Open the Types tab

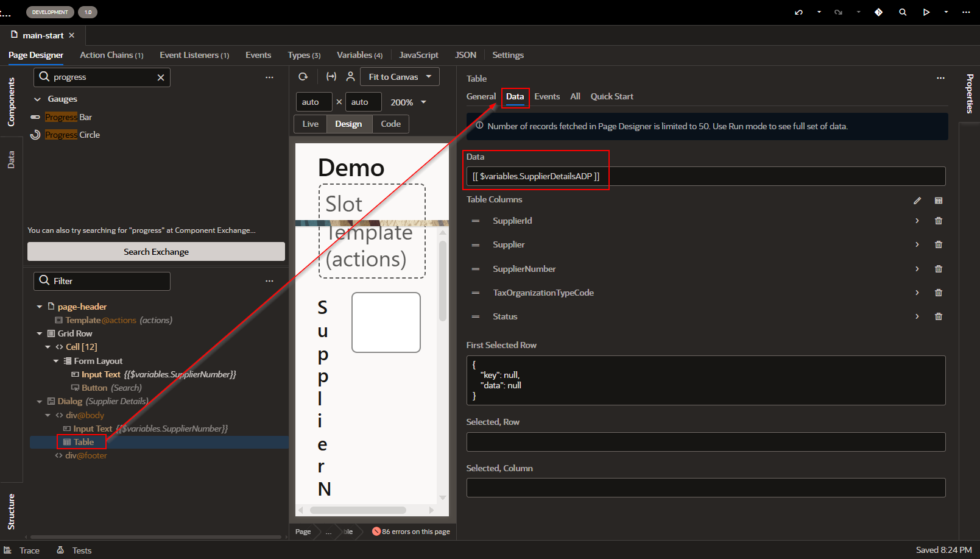(304, 55)
